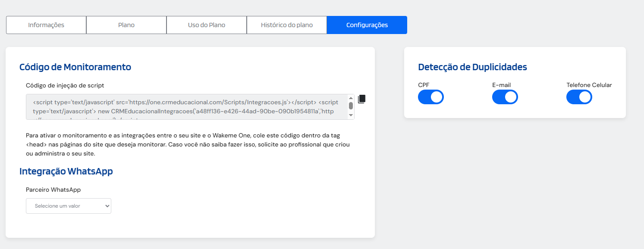
Task: Click the Código de injeção de script label
Action: tap(65, 85)
